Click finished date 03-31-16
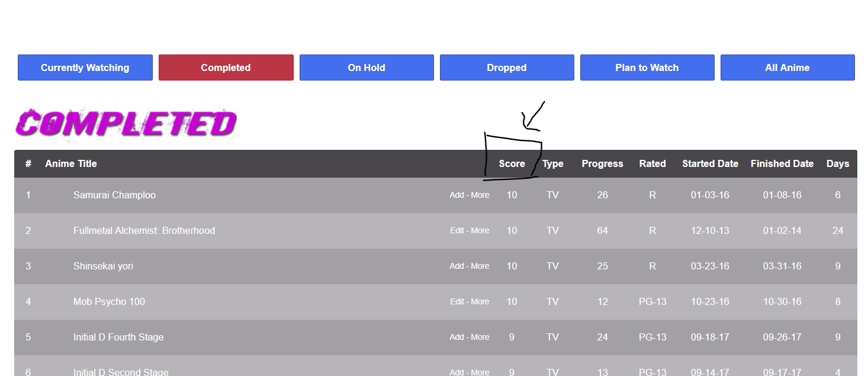 point(782,266)
